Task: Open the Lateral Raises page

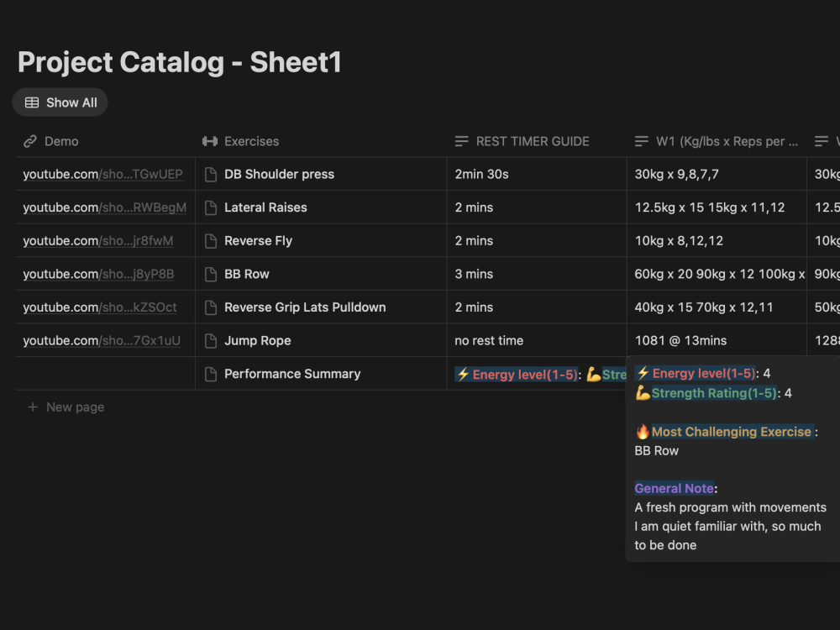Action: tap(265, 207)
